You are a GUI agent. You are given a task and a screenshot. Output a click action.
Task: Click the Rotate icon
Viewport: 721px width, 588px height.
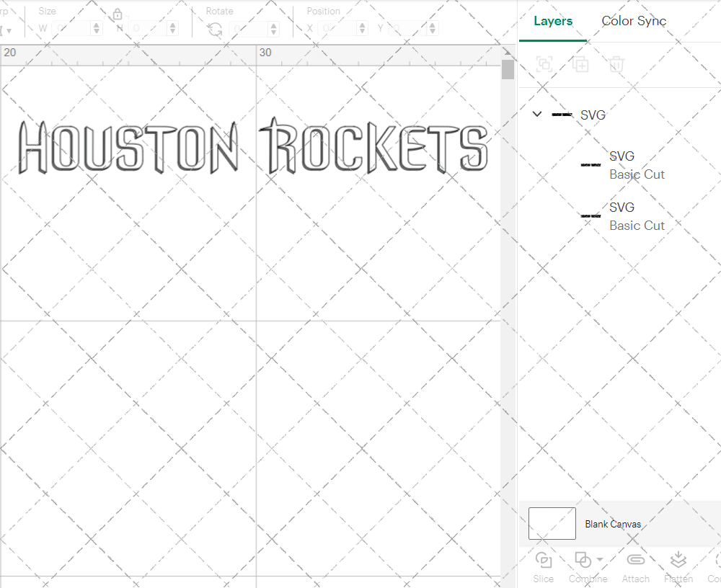pyautogui.click(x=215, y=30)
